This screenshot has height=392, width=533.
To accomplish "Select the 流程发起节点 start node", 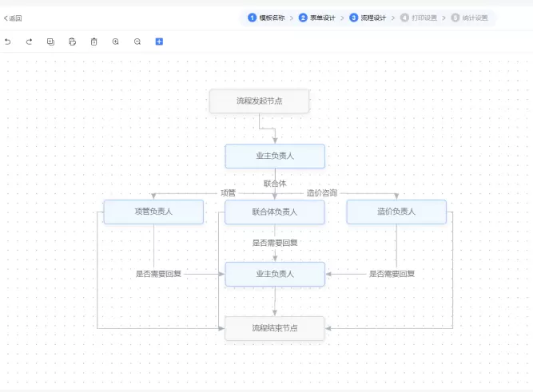I will coord(259,101).
